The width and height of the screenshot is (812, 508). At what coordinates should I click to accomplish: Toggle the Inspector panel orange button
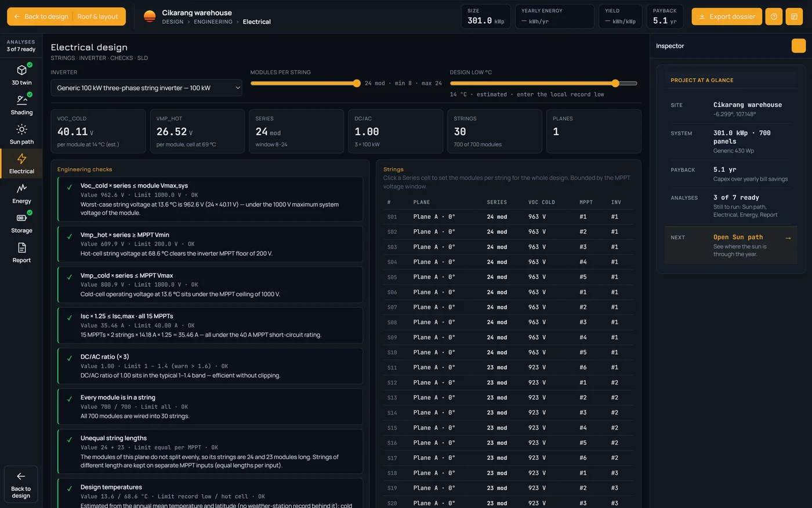pos(798,46)
